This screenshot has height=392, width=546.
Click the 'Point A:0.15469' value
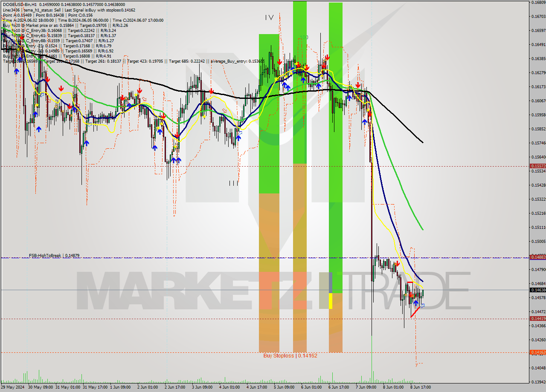17,15
